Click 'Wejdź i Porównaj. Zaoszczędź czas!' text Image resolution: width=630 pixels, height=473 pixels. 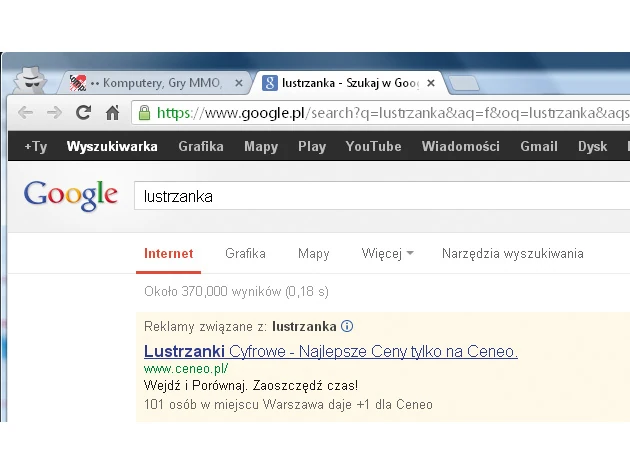tap(251, 385)
